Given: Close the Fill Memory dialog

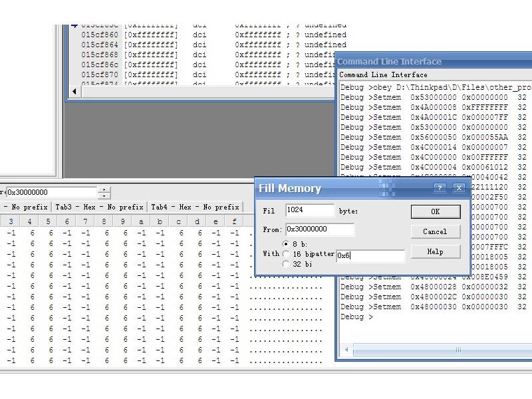Looking at the screenshot, I should [458, 188].
